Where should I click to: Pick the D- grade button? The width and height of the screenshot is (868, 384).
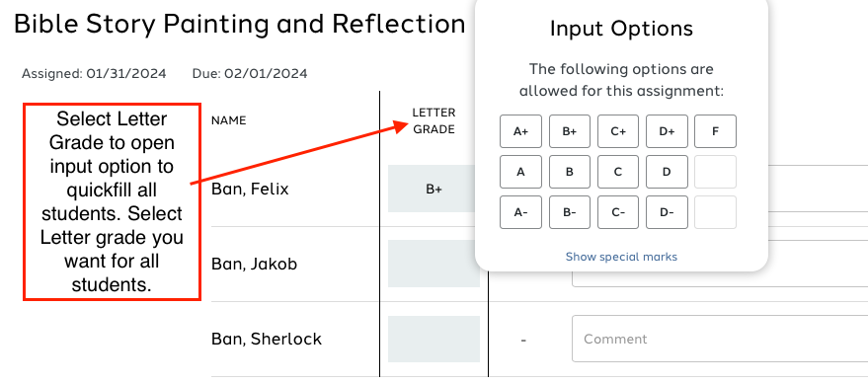click(x=667, y=212)
